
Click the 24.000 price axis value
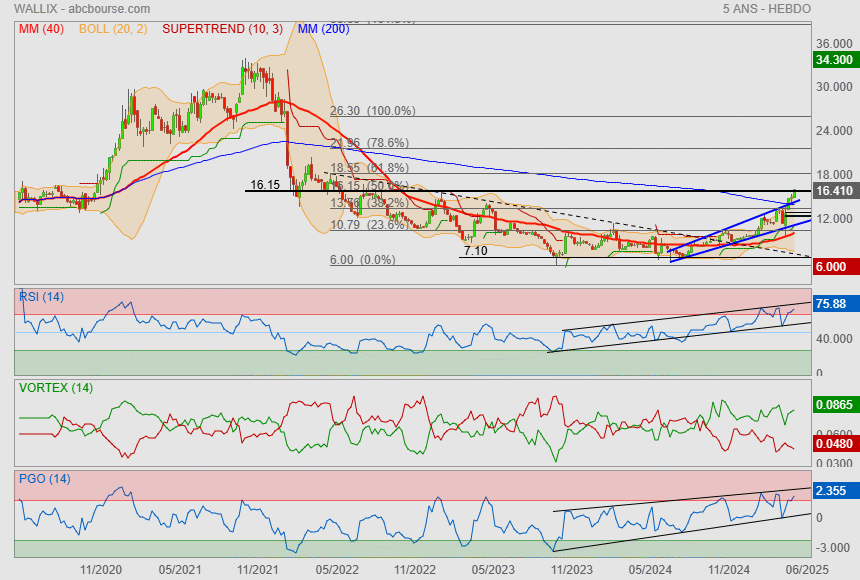tap(834, 131)
